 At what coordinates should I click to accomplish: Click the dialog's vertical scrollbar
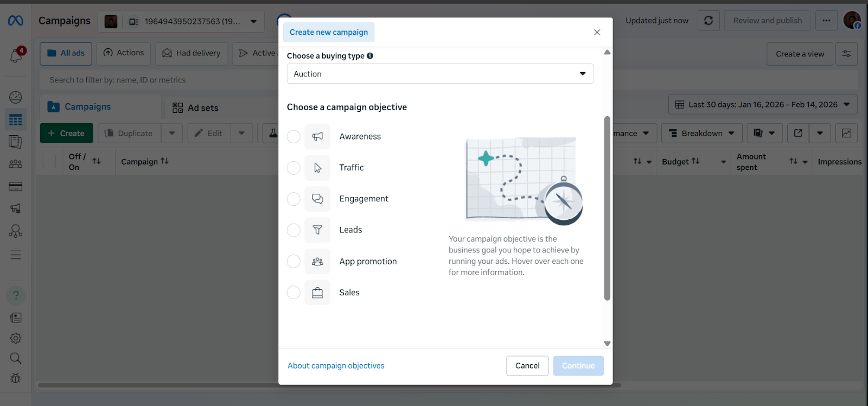click(607, 208)
